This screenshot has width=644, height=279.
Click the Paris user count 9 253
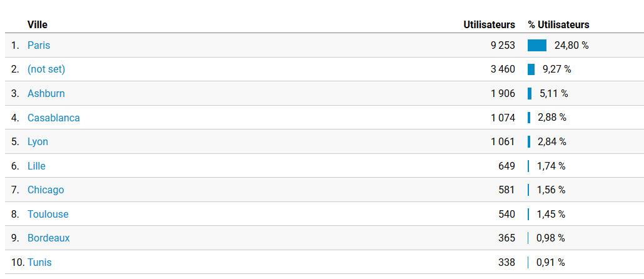point(503,45)
